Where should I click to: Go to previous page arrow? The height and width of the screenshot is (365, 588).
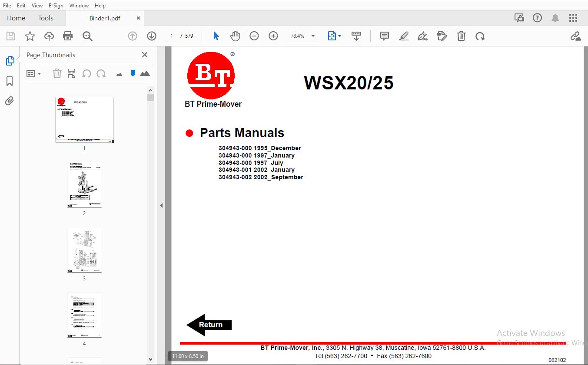point(133,36)
